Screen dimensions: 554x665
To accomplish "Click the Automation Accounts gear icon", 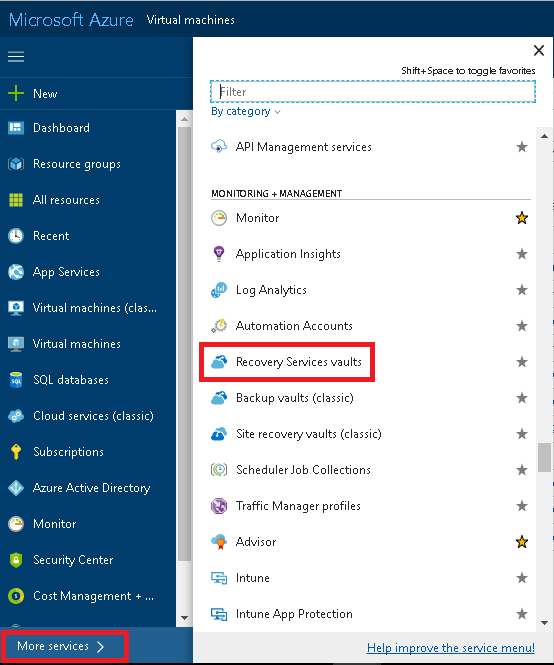I will click(219, 326).
